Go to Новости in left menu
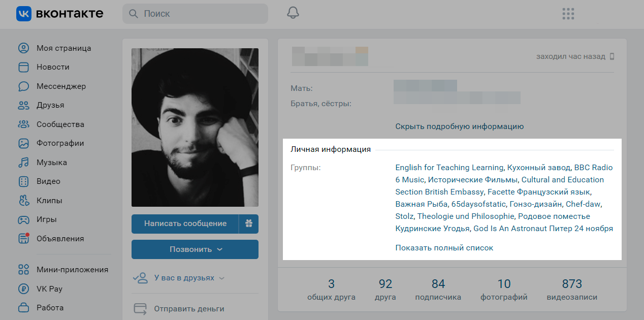This screenshot has width=644, height=320. pyautogui.click(x=53, y=67)
